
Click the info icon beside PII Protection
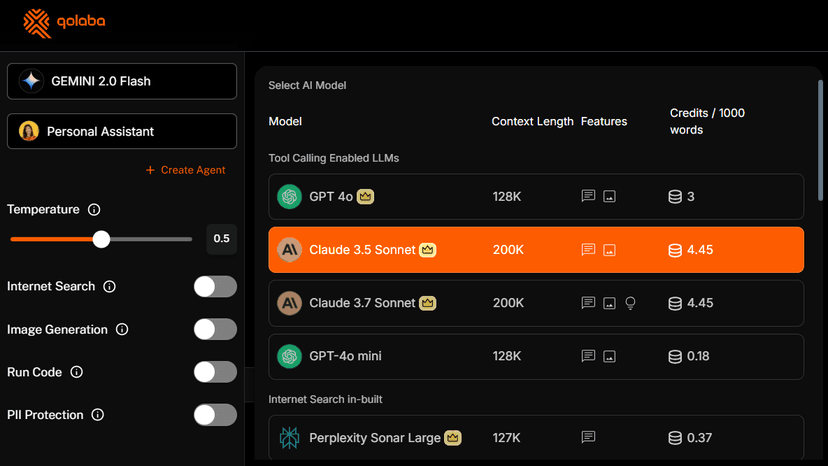[x=98, y=415]
